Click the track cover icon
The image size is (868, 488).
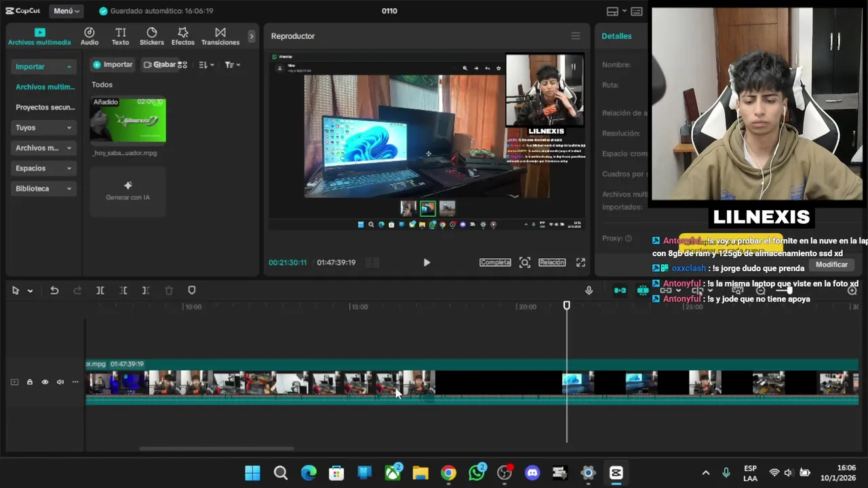pyautogui.click(x=14, y=382)
